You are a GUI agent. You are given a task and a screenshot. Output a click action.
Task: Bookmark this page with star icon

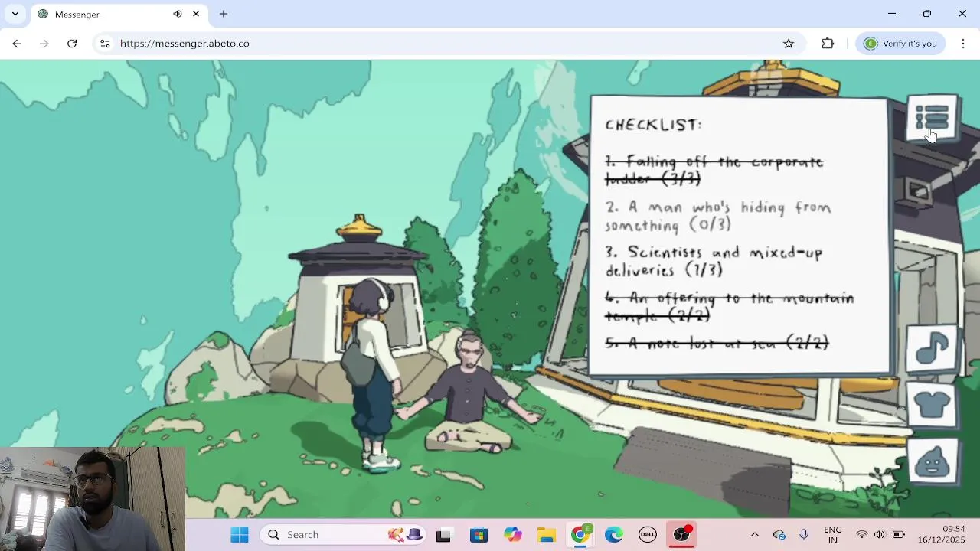(x=789, y=44)
